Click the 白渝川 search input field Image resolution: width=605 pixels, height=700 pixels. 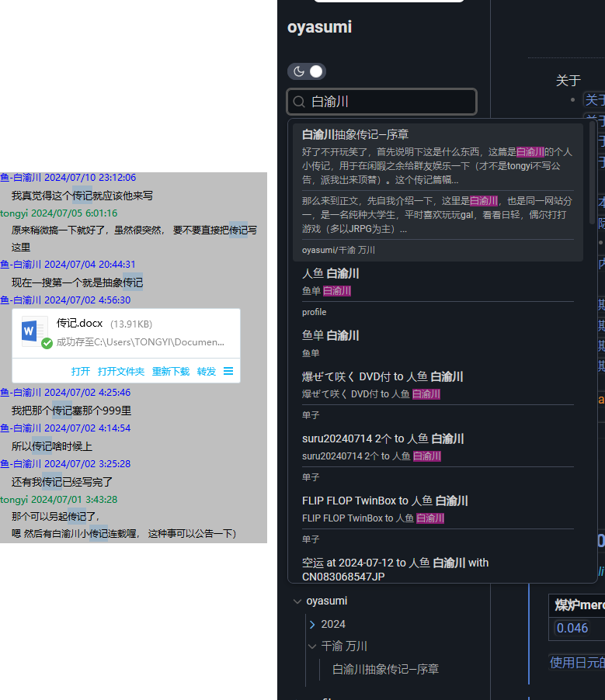click(388, 102)
